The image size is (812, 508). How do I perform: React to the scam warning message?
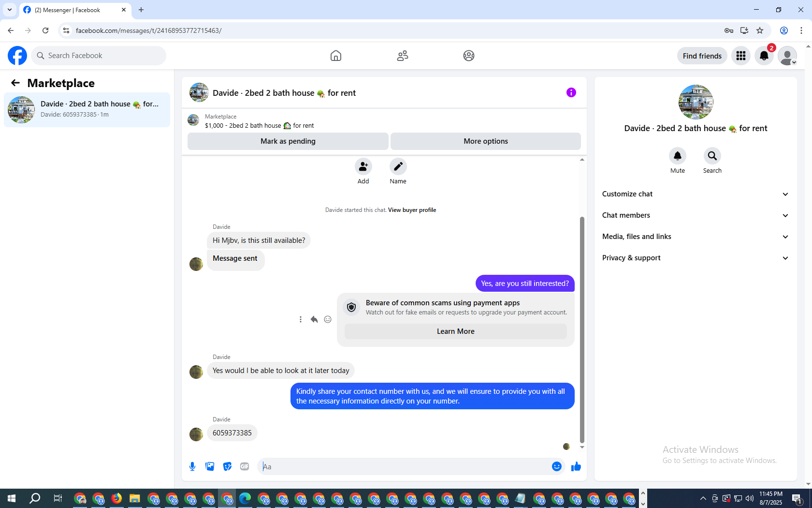[328, 319]
